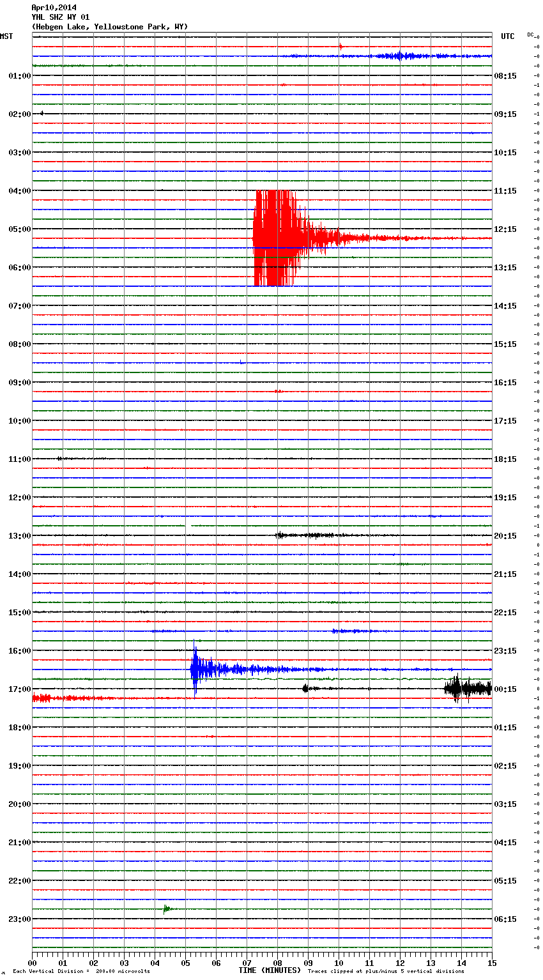The image size is (543, 980).
Task: Click the black waveform burst near 00:15 UTC
Action: 468,689
